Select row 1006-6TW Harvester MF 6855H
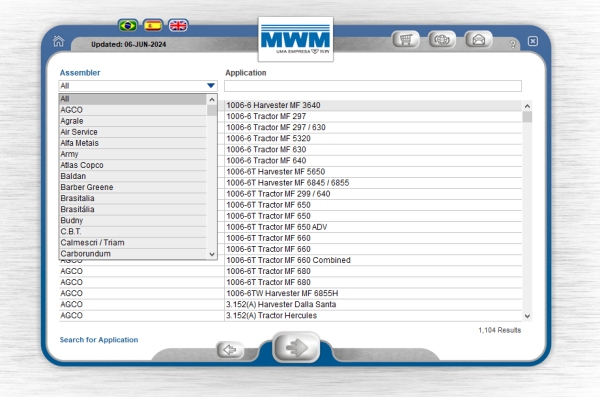600x397 pixels. pyautogui.click(x=373, y=294)
